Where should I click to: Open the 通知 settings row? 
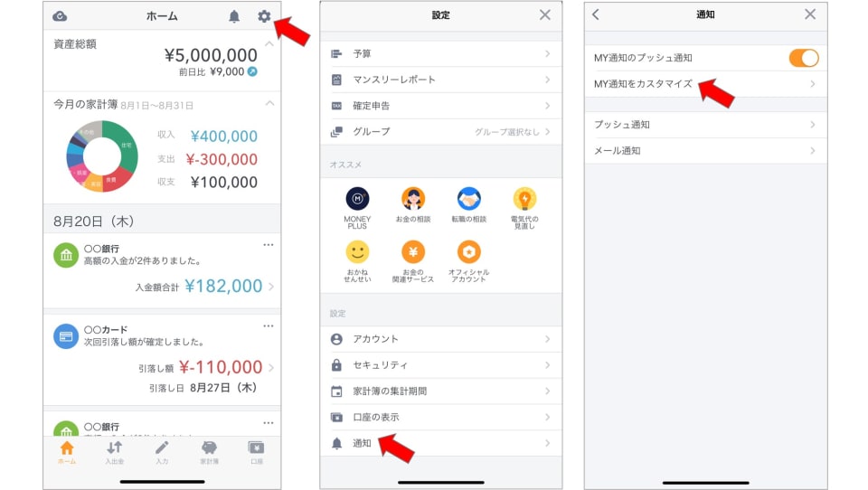(440, 443)
